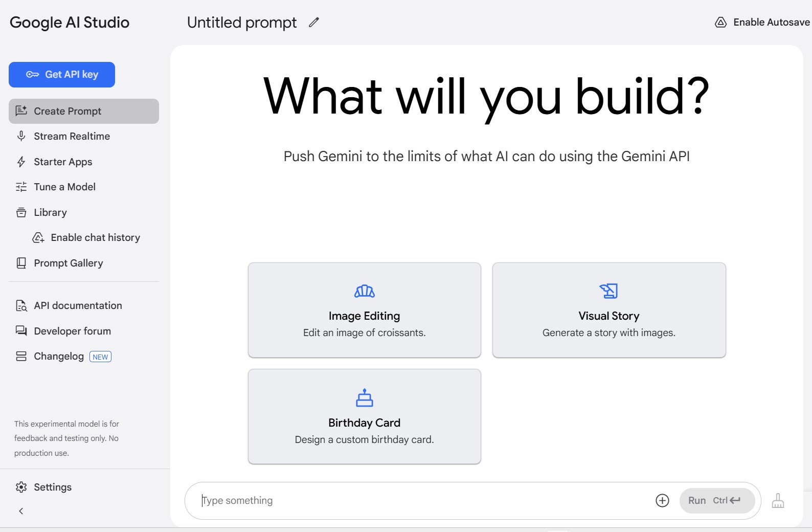
Task: Open Settings via the gear icon
Action: click(21, 487)
